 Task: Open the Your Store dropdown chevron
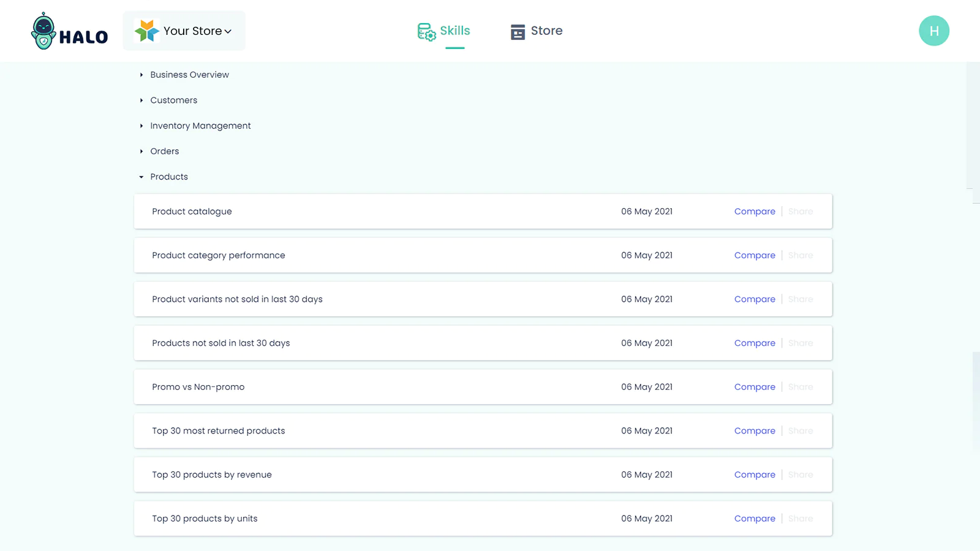click(228, 31)
